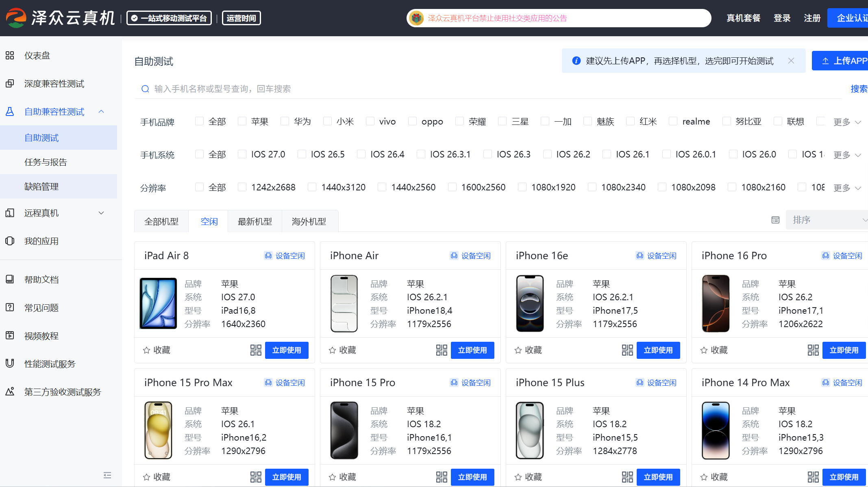868x487 pixels.
Task: Open 仪表盘 dashboard icon in sidebar
Action: pyautogui.click(x=10, y=55)
